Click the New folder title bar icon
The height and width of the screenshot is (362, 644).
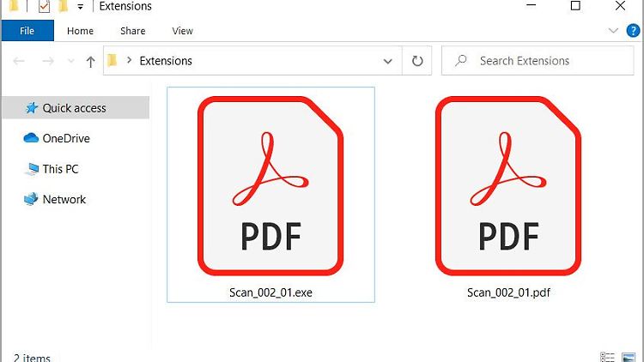pos(63,6)
